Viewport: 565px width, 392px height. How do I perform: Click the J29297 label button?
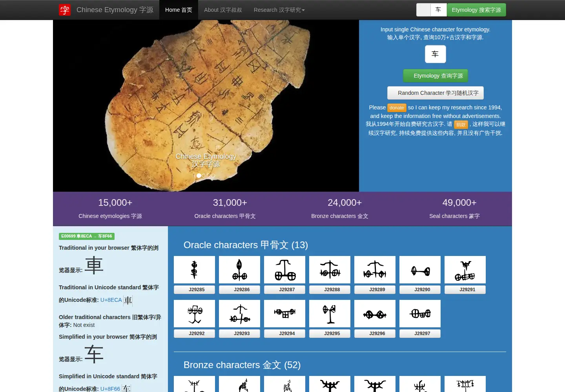420,334
